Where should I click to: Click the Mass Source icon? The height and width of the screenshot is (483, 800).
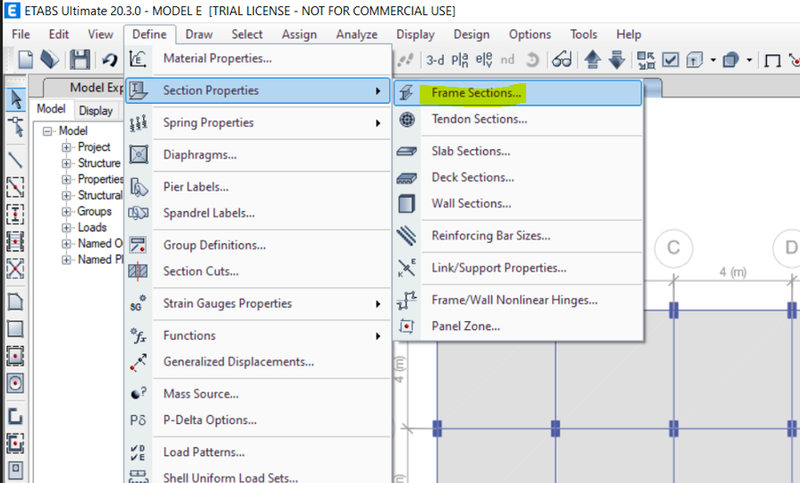pyautogui.click(x=139, y=394)
